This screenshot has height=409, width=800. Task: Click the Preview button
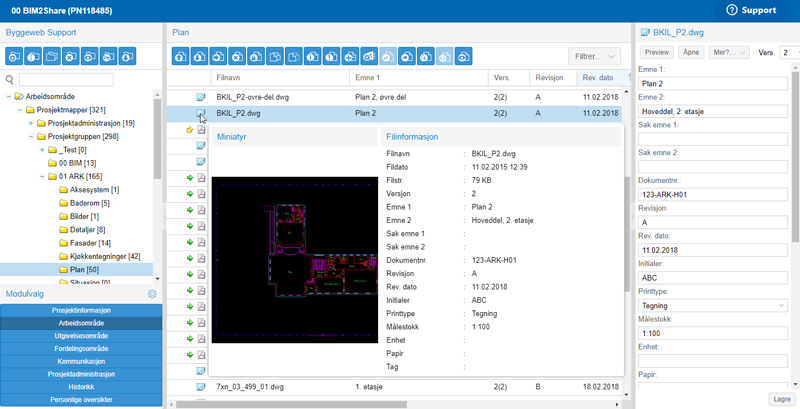(657, 52)
